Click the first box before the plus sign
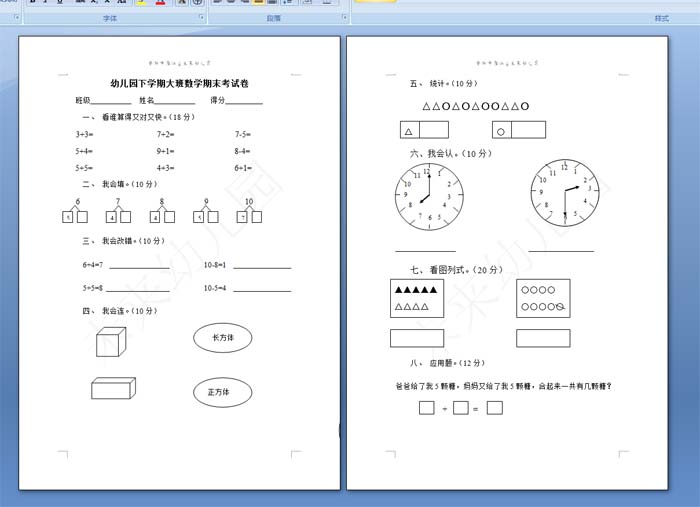 pos(427,407)
